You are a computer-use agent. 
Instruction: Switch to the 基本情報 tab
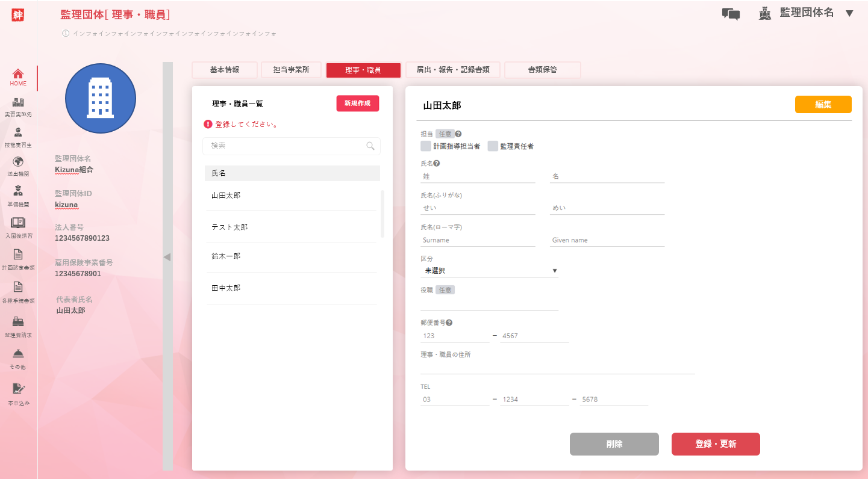click(225, 70)
